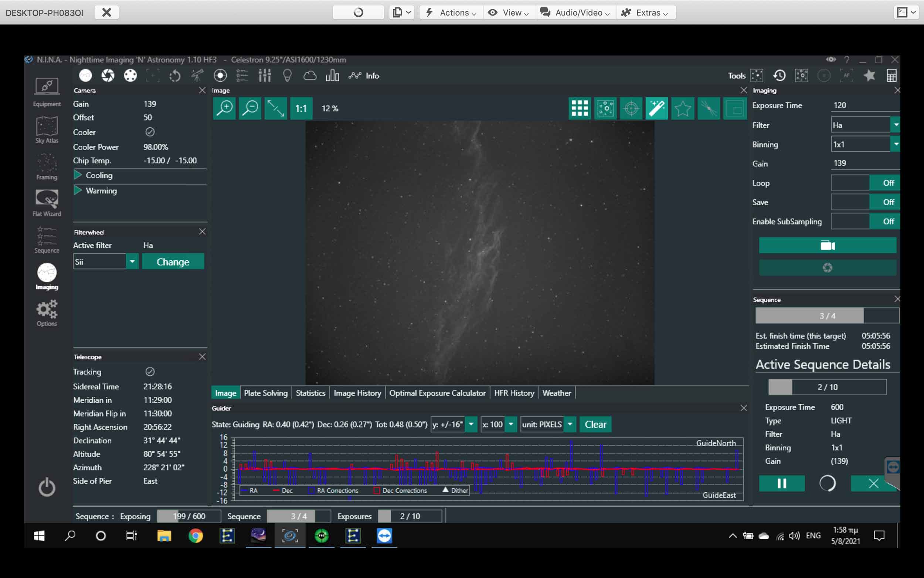Click the zoom out magnifier icon
Image resolution: width=924 pixels, height=578 pixels.
click(250, 109)
